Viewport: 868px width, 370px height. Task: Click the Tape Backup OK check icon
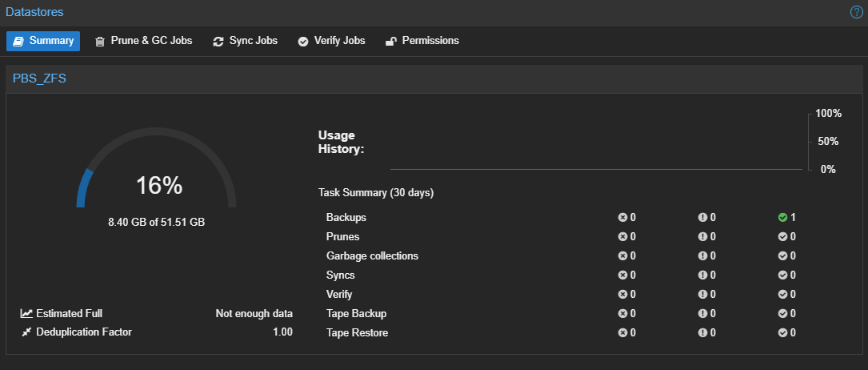click(782, 313)
